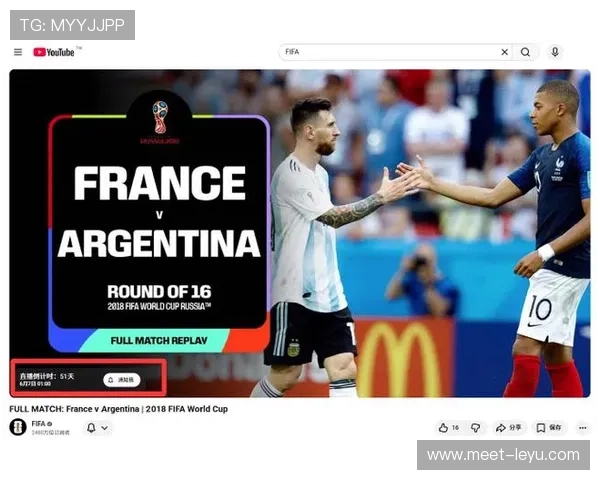The width and height of the screenshot is (600, 480).
Task: Dislike the video with thumbs down
Action: tap(476, 428)
